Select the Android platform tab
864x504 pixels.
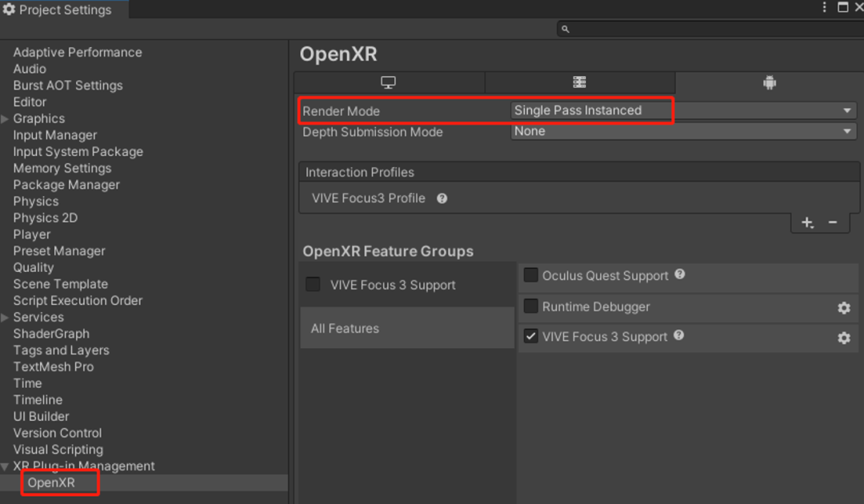pos(770,82)
